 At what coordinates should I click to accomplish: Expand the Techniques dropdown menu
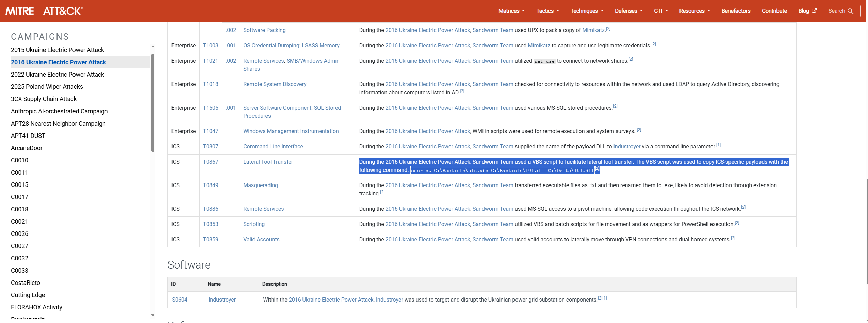pyautogui.click(x=587, y=11)
